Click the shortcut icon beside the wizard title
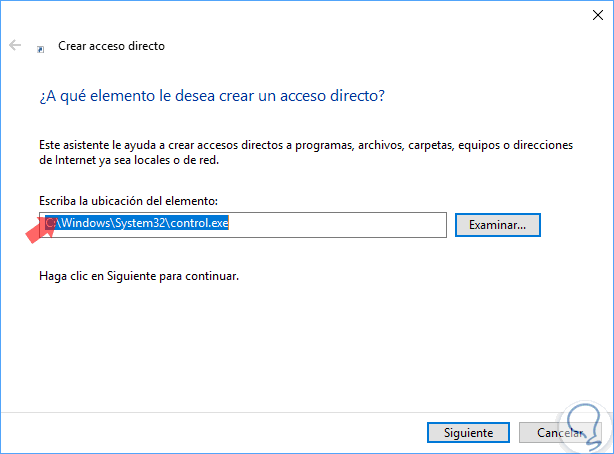 tap(40, 47)
